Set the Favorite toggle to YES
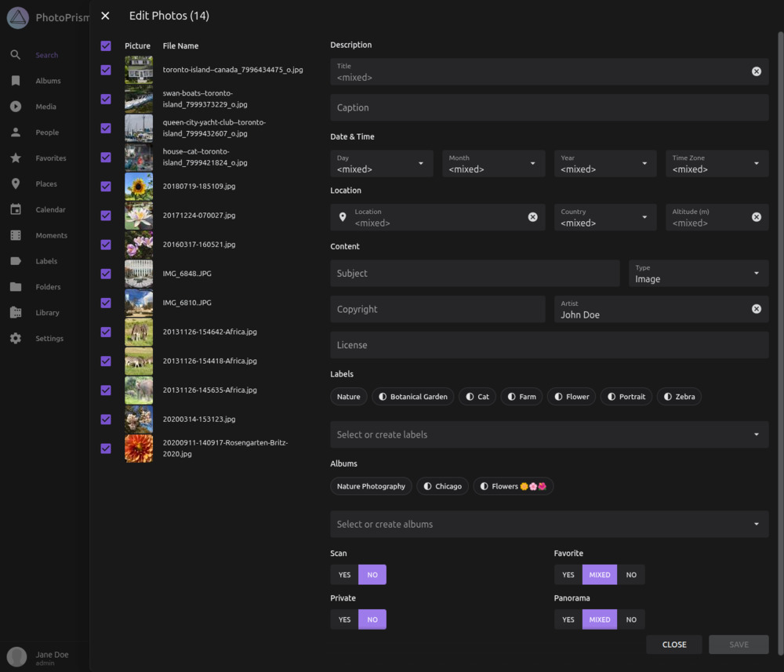The width and height of the screenshot is (784, 672). pos(567,574)
